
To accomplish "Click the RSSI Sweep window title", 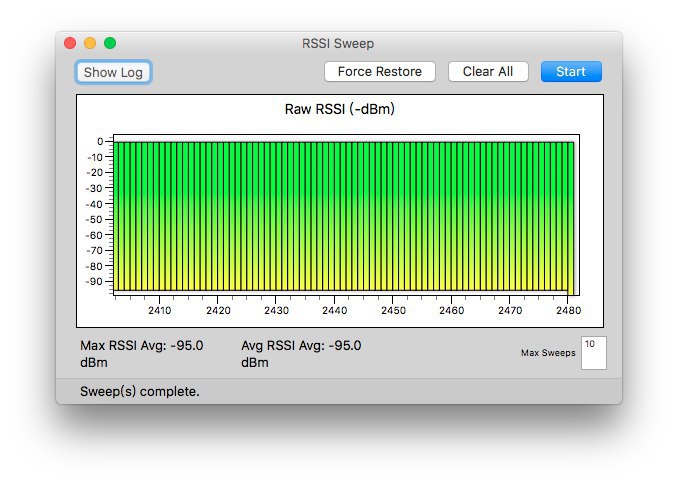I will click(x=338, y=44).
